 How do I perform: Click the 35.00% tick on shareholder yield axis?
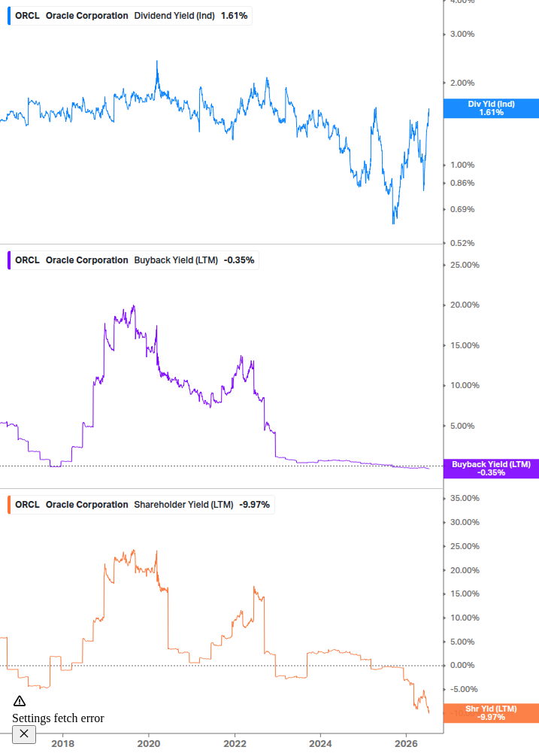pos(465,499)
